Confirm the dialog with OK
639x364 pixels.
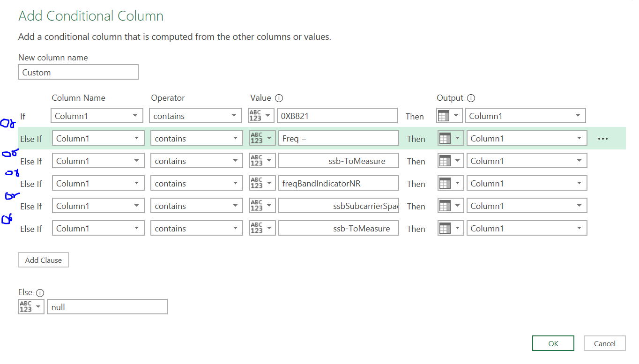coord(553,343)
